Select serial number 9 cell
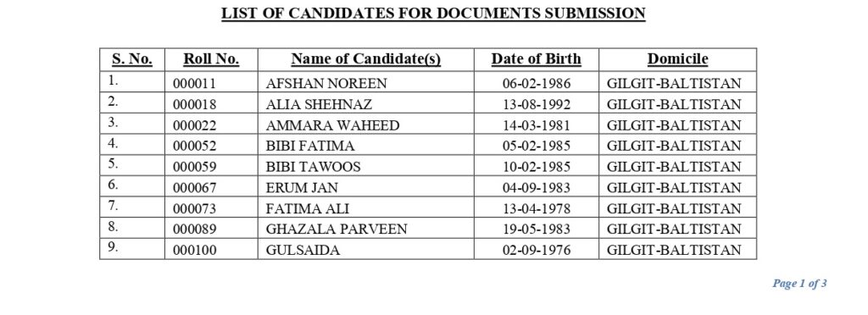The image size is (868, 315). (132, 249)
